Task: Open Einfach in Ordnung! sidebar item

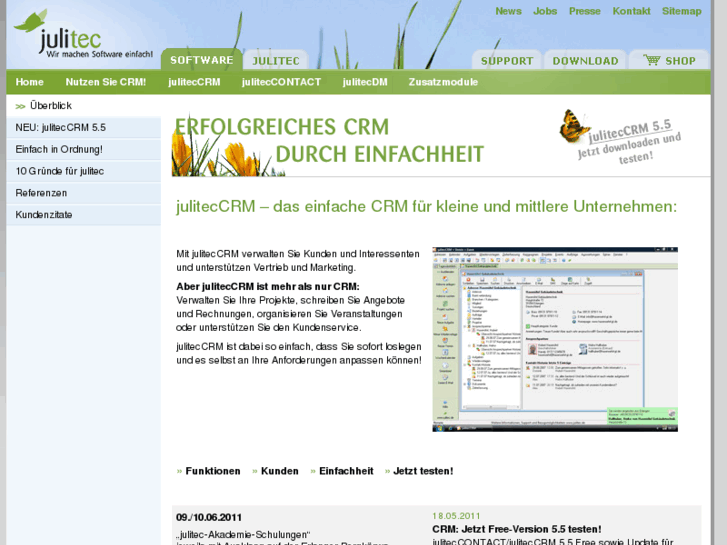Action: [x=83, y=149]
